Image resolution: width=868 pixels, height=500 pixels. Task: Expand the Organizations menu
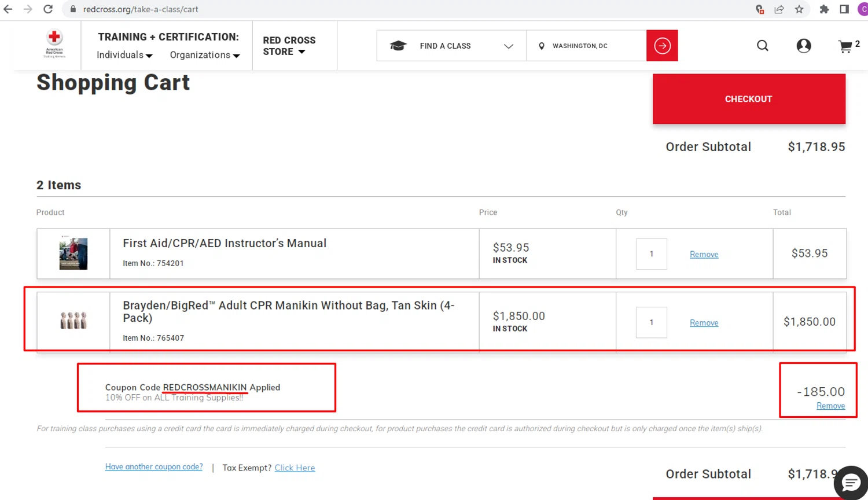tap(204, 55)
